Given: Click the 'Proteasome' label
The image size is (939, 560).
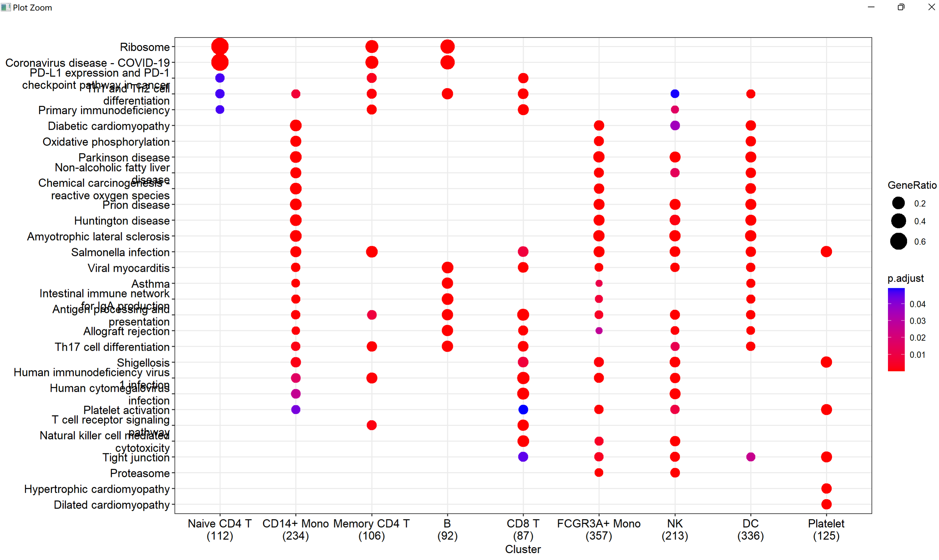Looking at the screenshot, I should tap(140, 473).
